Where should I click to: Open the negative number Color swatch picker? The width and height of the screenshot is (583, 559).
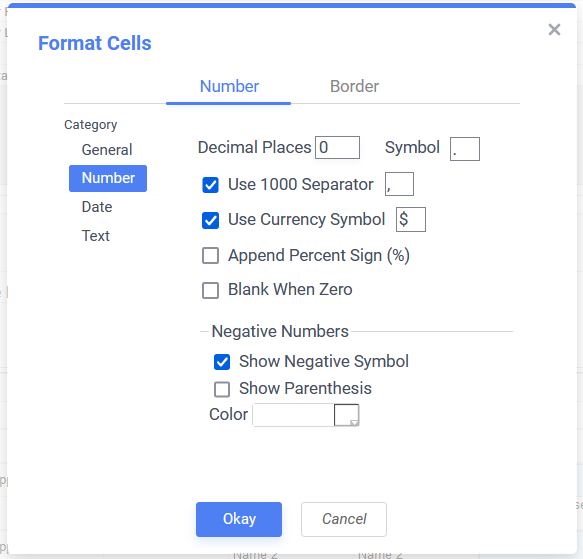pos(347,415)
